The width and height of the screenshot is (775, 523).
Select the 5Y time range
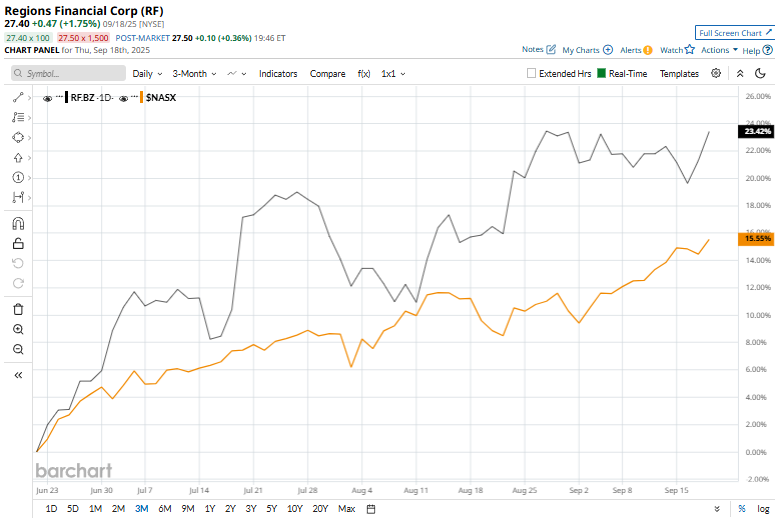point(271,509)
